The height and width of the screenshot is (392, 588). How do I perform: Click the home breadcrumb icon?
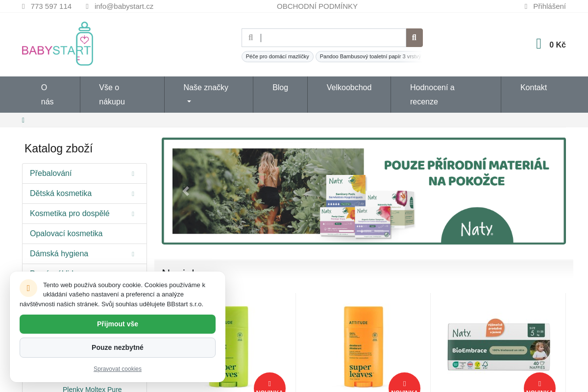click(x=23, y=120)
